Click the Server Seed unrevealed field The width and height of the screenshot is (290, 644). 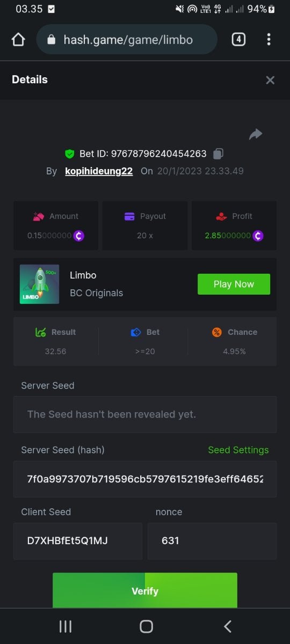pos(145,414)
